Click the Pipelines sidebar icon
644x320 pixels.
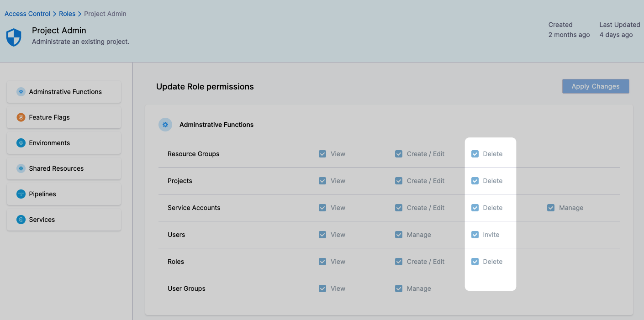pyautogui.click(x=21, y=194)
